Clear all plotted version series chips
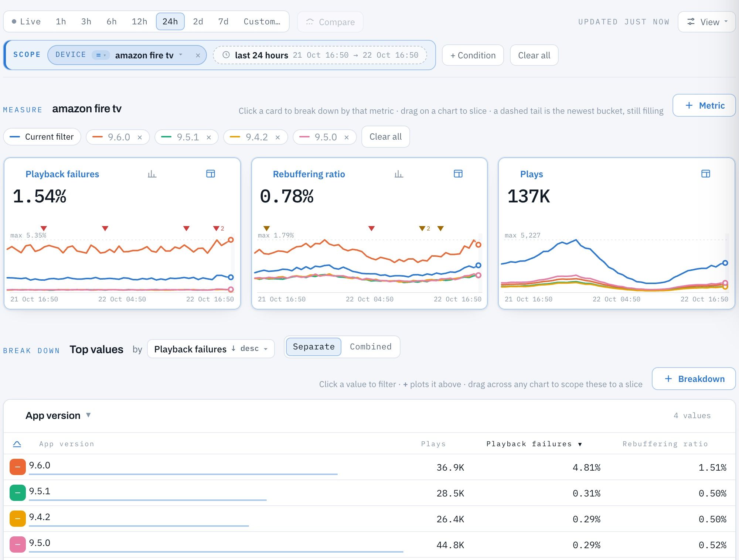 point(385,137)
